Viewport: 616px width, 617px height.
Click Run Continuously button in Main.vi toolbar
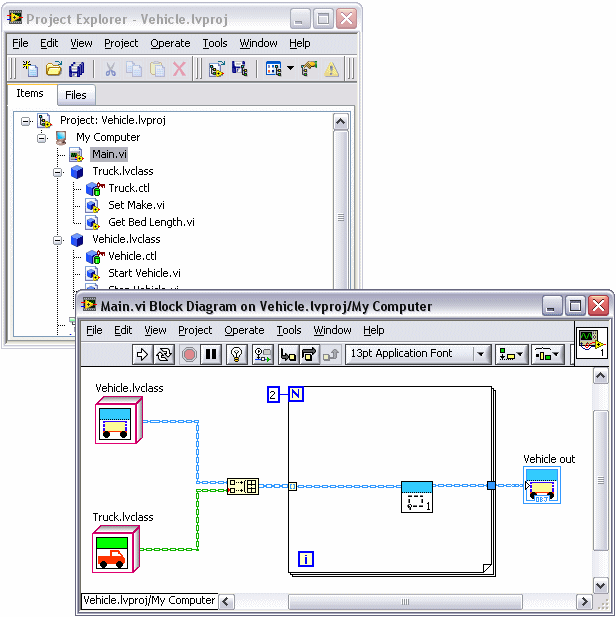(164, 355)
